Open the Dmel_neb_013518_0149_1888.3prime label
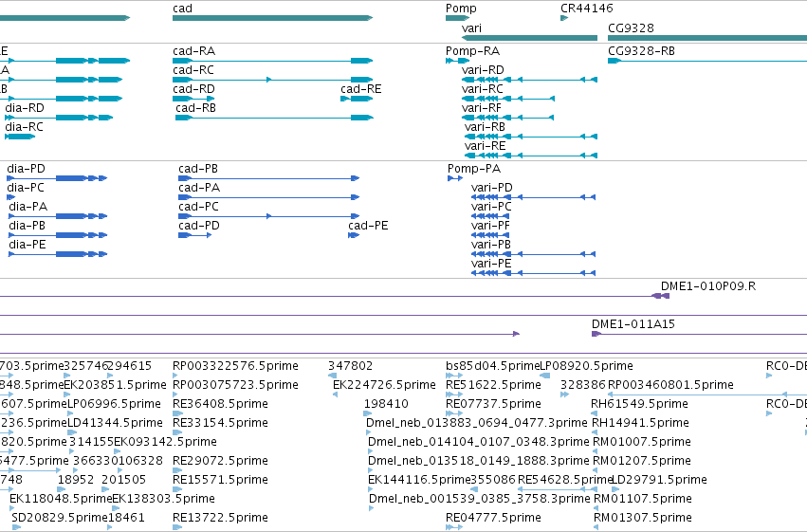This screenshot has width=807, height=532. [479, 461]
